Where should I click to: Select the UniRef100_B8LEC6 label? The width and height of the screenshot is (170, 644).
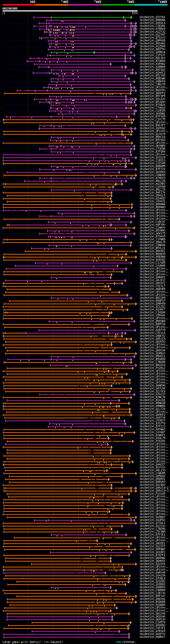152,365
